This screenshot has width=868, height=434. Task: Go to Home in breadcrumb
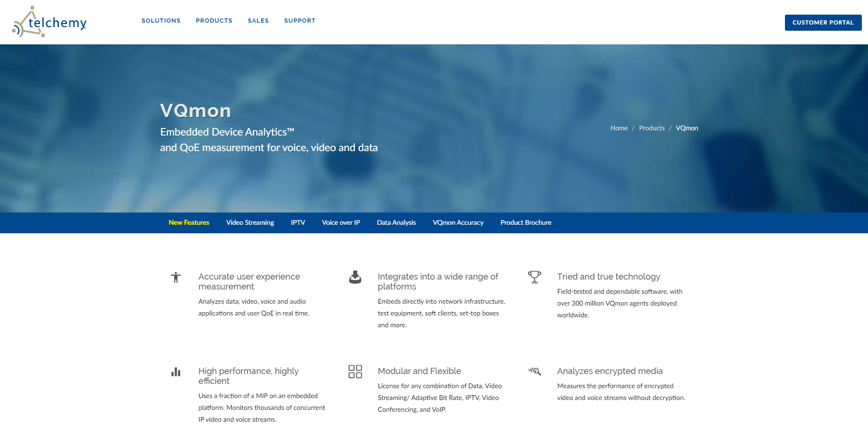[x=619, y=128]
